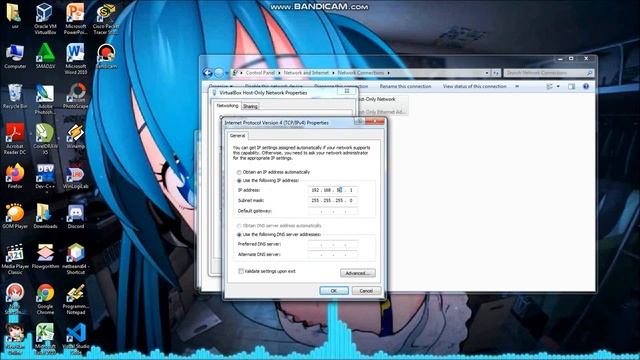Click the Explorer Help question-mark icon
This screenshot has width=640, height=360.
[x=586, y=87]
